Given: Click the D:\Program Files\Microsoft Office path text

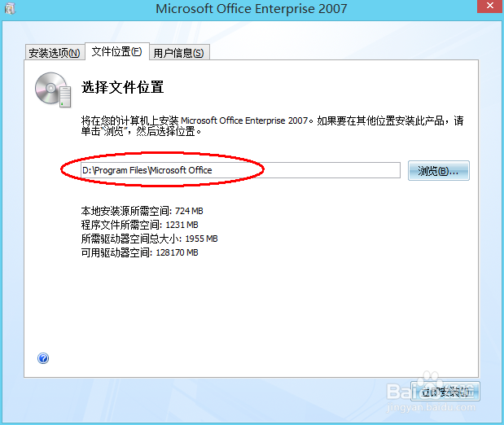Looking at the screenshot, I should pos(147,170).
